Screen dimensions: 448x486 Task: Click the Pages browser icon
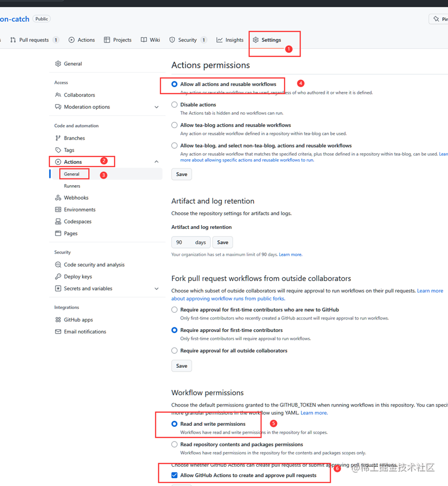58,233
